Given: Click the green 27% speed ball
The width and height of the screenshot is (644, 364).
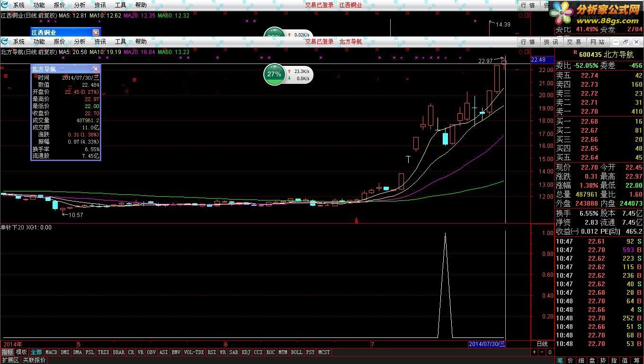Looking at the screenshot, I should [x=274, y=74].
